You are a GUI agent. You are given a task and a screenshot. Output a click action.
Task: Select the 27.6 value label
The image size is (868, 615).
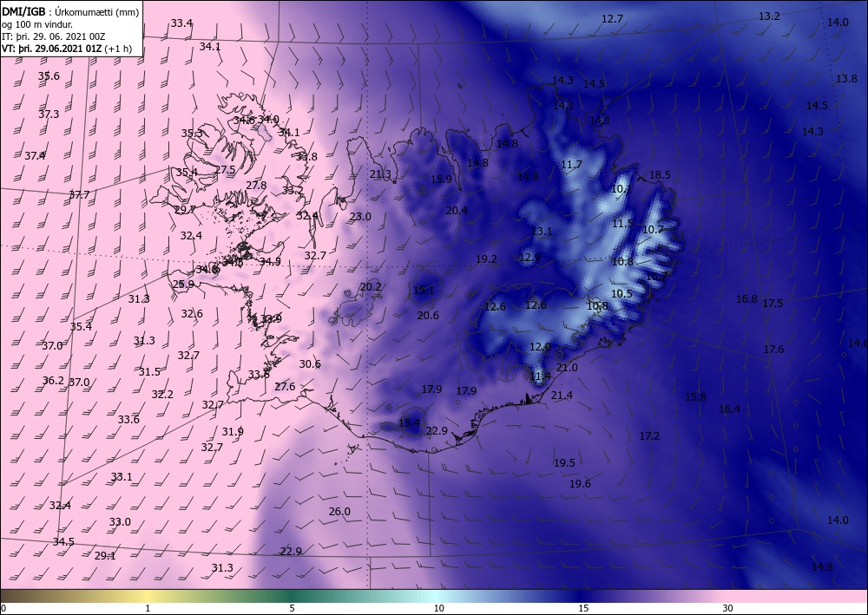285,387
